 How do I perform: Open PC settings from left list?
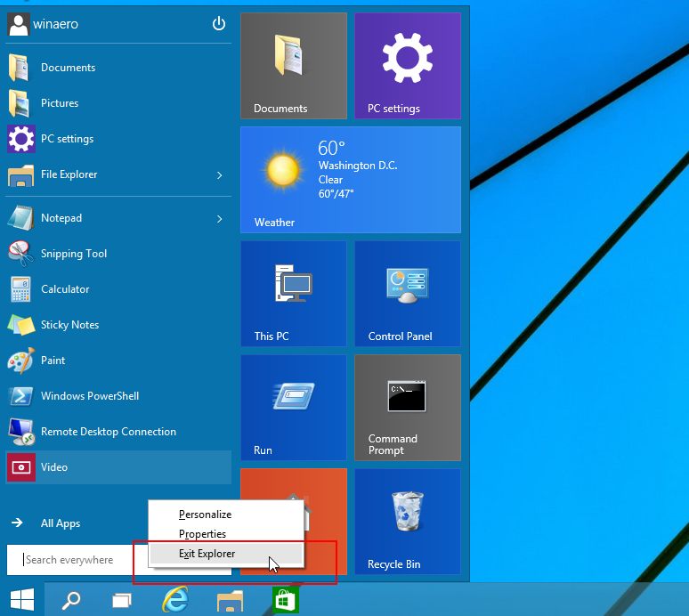click(118, 139)
